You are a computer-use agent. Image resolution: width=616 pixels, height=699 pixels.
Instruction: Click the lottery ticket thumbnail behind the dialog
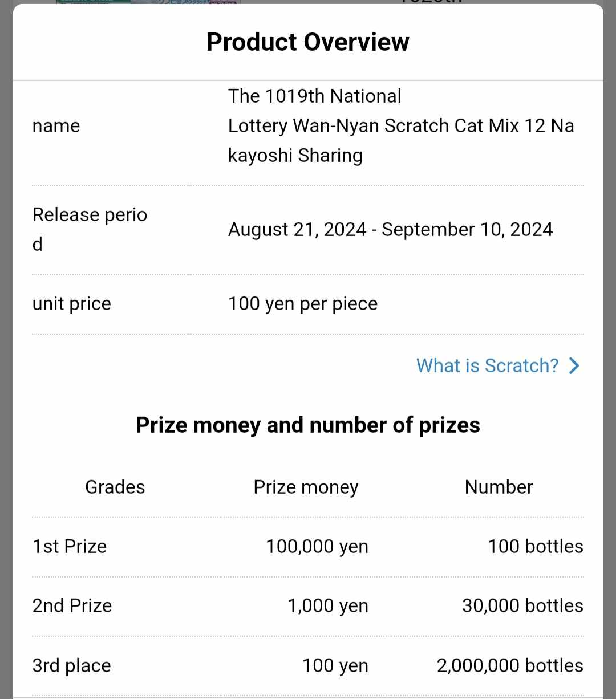pos(148,2)
